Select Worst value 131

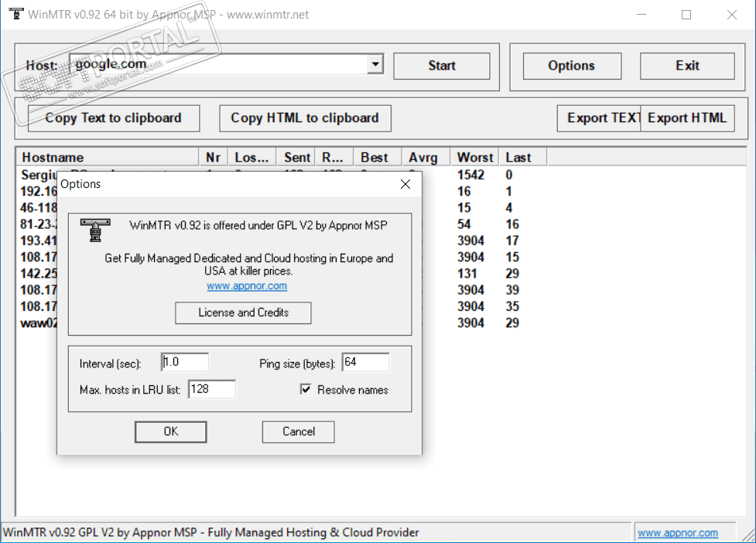point(467,274)
